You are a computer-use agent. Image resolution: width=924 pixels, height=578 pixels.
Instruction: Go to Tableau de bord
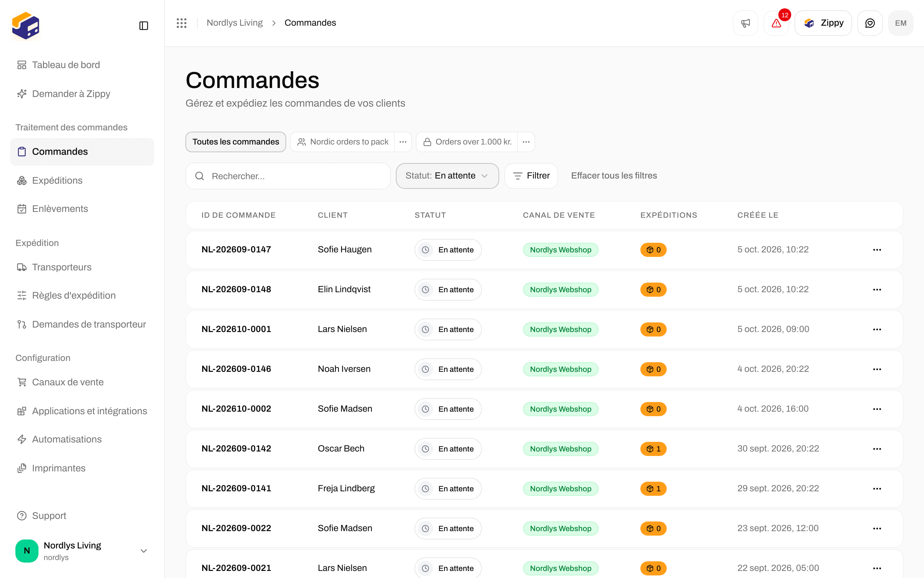tap(82, 65)
